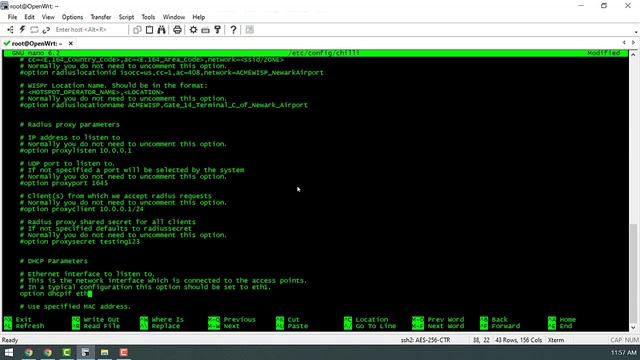Click the Print toolbar icon
The width and height of the screenshot is (640, 360).
tap(177, 30)
